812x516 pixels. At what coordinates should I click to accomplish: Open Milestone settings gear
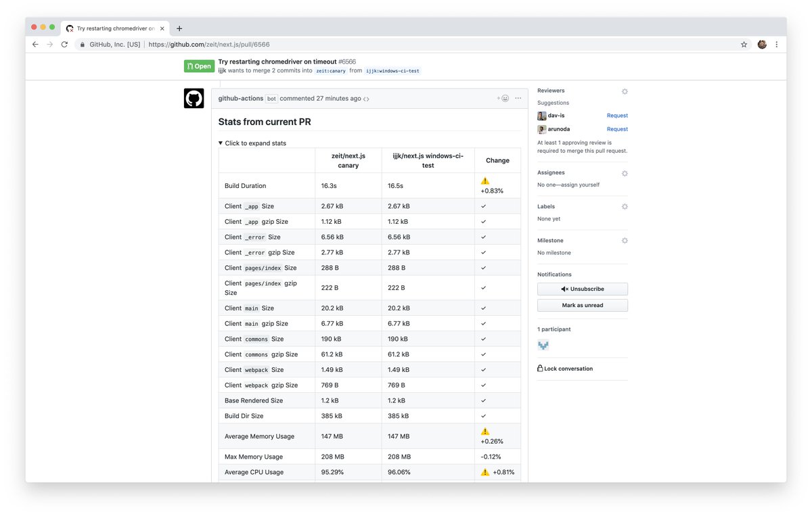point(625,241)
